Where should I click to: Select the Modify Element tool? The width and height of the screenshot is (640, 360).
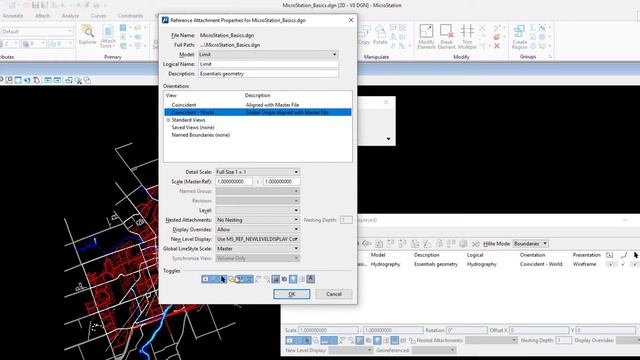(x=426, y=36)
